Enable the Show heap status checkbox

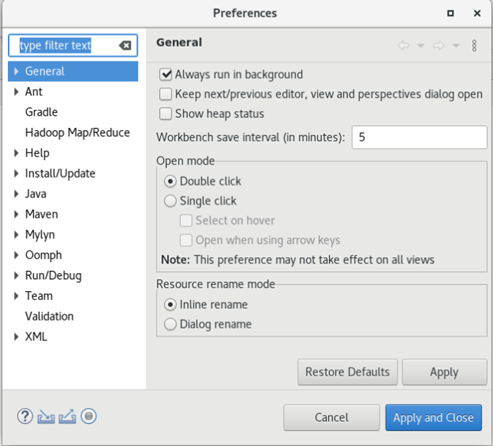point(166,114)
